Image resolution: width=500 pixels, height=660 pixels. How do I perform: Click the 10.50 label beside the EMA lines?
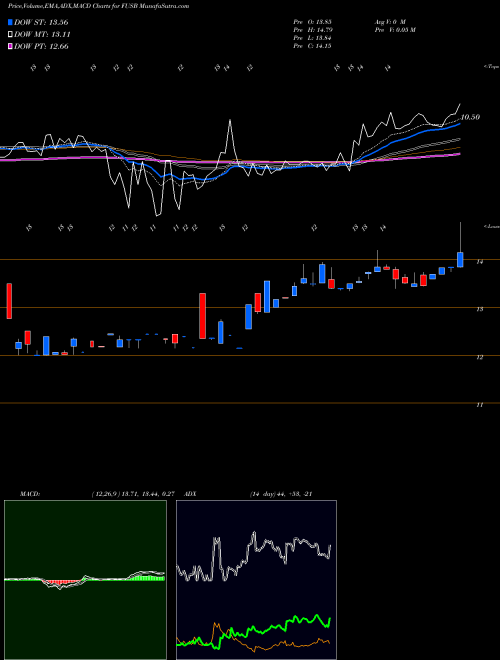tap(470, 117)
